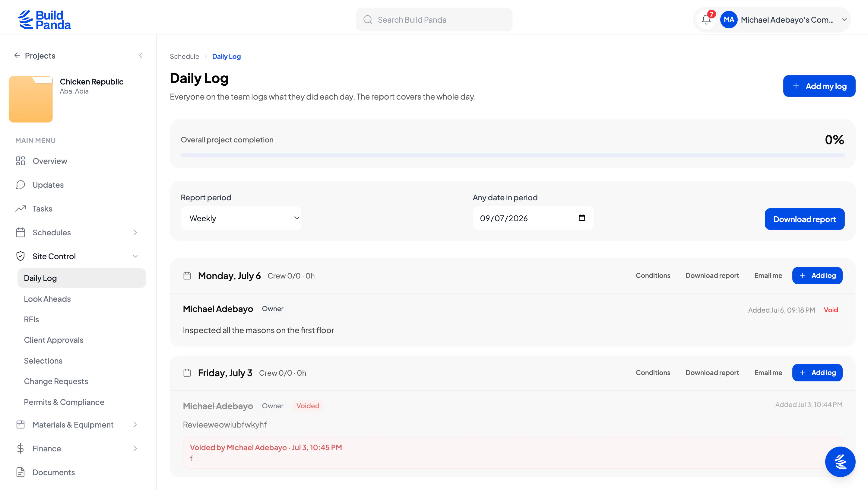The width and height of the screenshot is (868, 490).
Task: Open the date picker calendar icon
Action: [x=582, y=218]
